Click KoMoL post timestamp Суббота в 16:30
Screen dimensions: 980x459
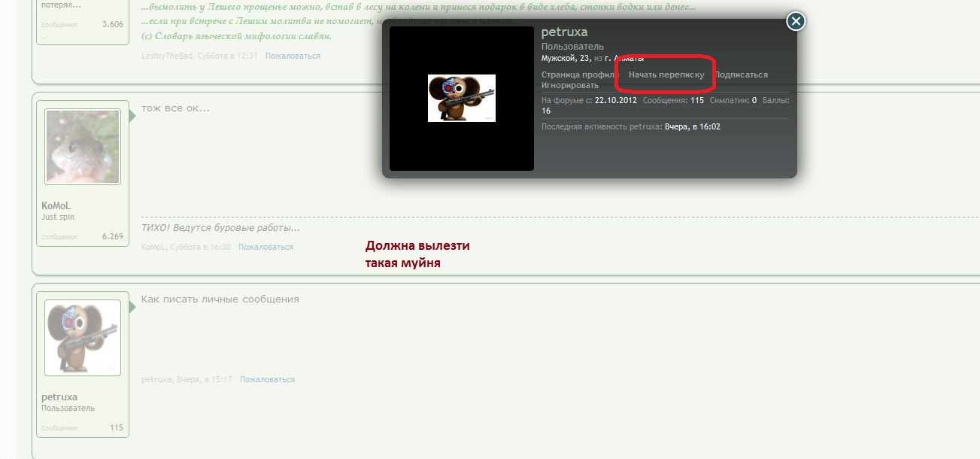pyautogui.click(x=201, y=247)
